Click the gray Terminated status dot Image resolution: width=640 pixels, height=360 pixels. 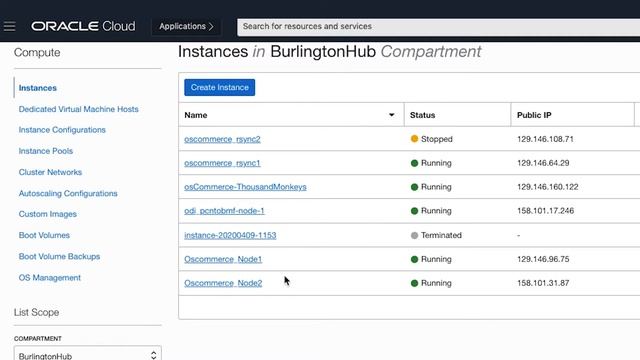click(x=414, y=235)
